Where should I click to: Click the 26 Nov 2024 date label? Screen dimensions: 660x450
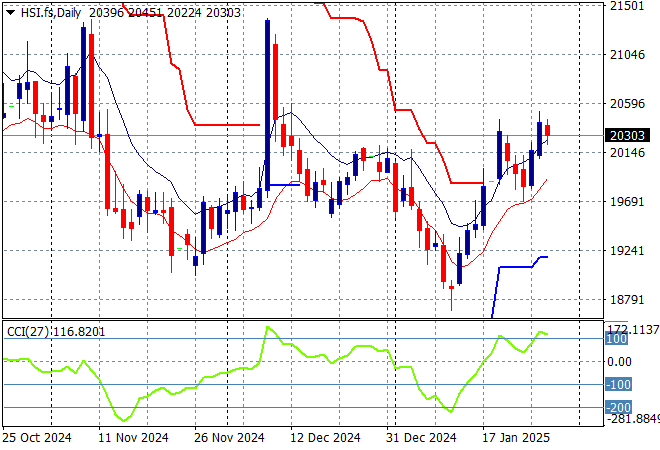[229, 438]
